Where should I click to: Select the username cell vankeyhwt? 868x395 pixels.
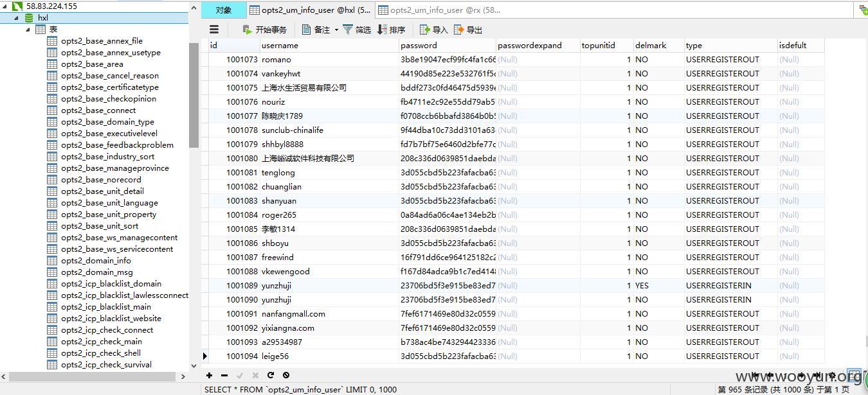pos(329,74)
